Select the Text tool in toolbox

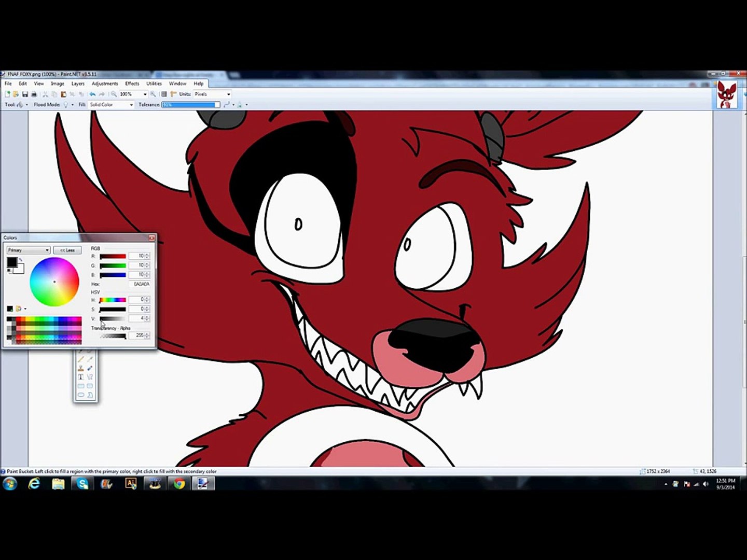[x=81, y=377]
